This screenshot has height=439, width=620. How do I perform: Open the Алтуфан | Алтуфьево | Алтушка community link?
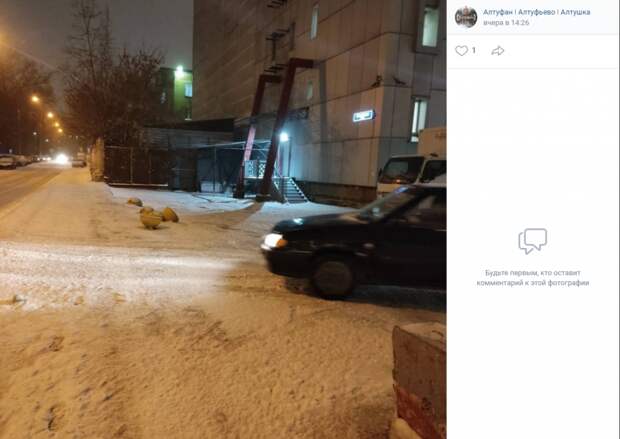(x=537, y=12)
